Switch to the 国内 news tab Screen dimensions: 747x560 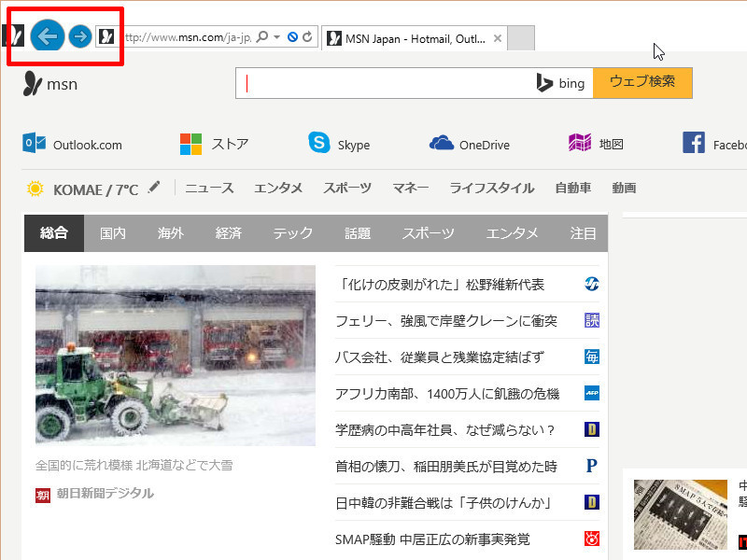click(x=112, y=233)
